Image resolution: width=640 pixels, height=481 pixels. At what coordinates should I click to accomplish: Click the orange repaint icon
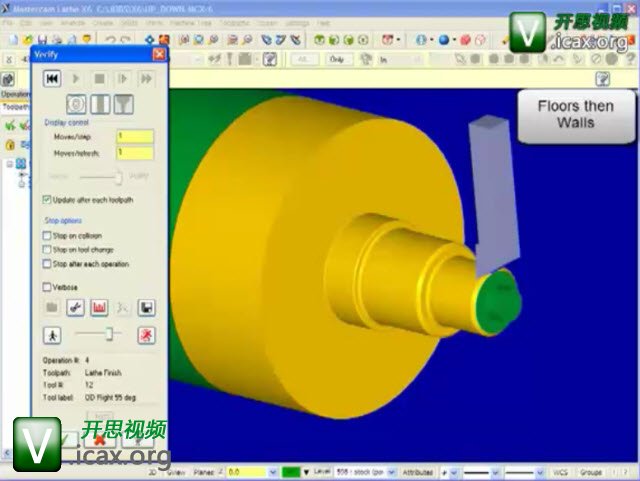164,40
